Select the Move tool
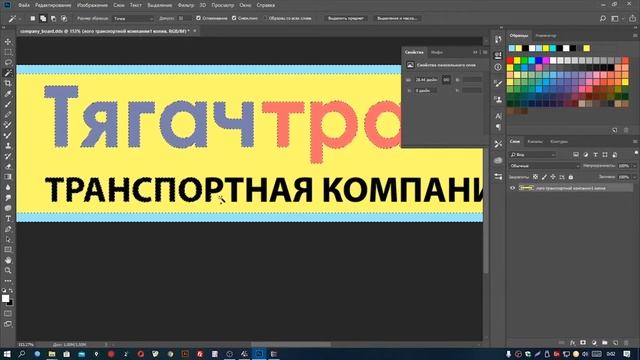This screenshot has height=360, width=640. pos(8,42)
